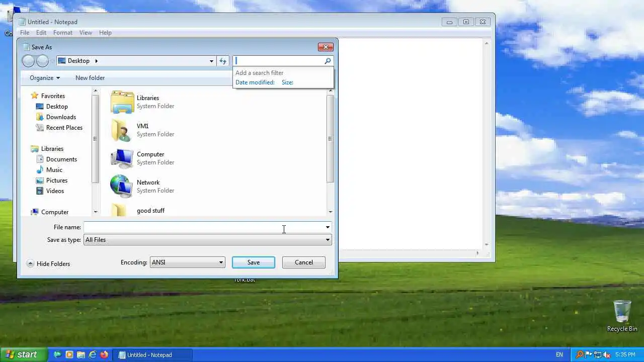Open the File menu in Notepad

click(x=25, y=33)
